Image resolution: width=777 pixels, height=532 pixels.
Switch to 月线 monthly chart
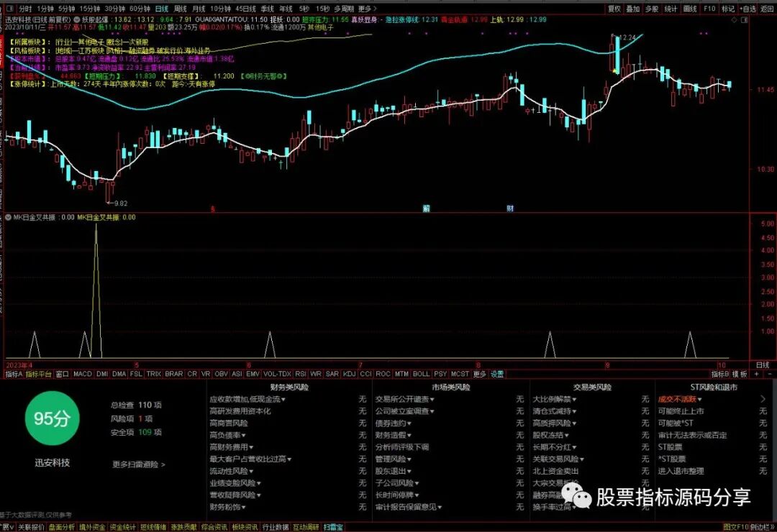pos(199,9)
